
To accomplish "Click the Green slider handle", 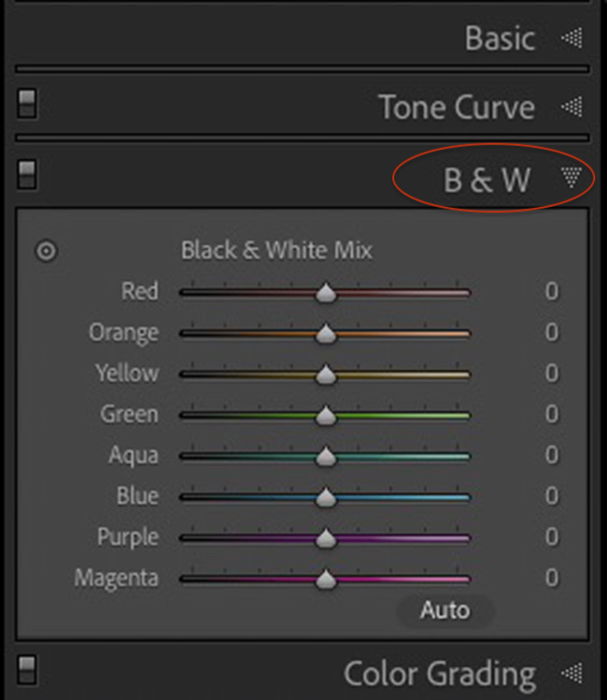I will pos(325,416).
